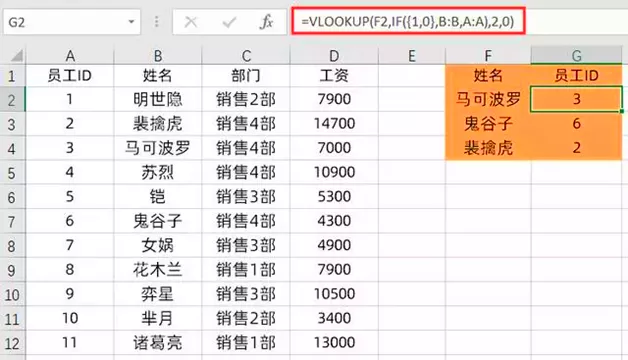Select column F header
628x360 pixels.
coord(488,56)
